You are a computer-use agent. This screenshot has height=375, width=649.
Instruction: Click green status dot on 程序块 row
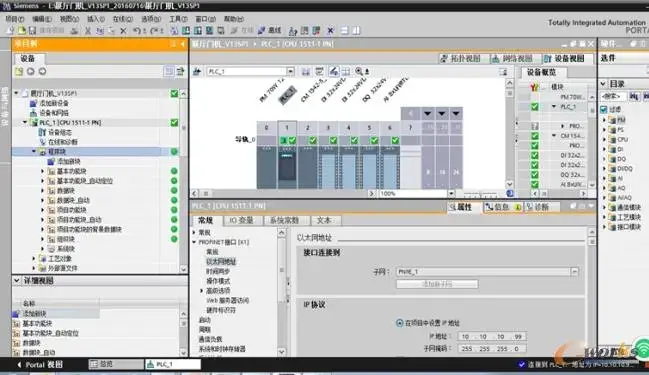pyautogui.click(x=174, y=151)
